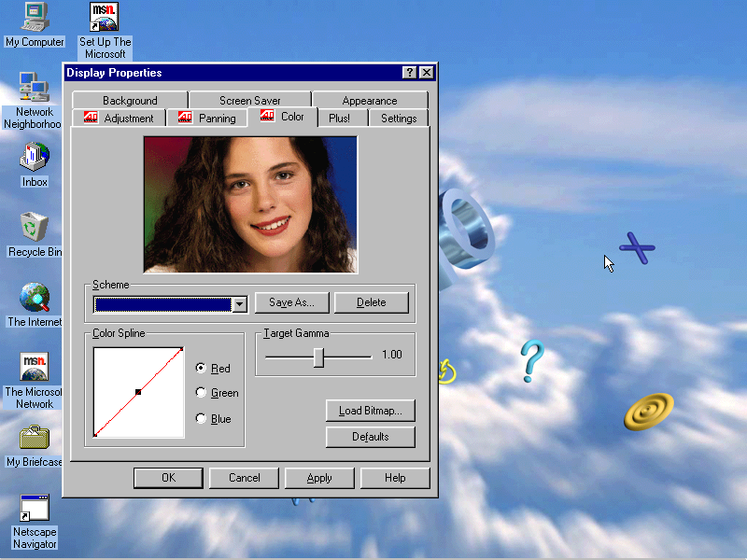Switch to the Blue color channel
Screen dimensions: 747x560
[x=201, y=419]
